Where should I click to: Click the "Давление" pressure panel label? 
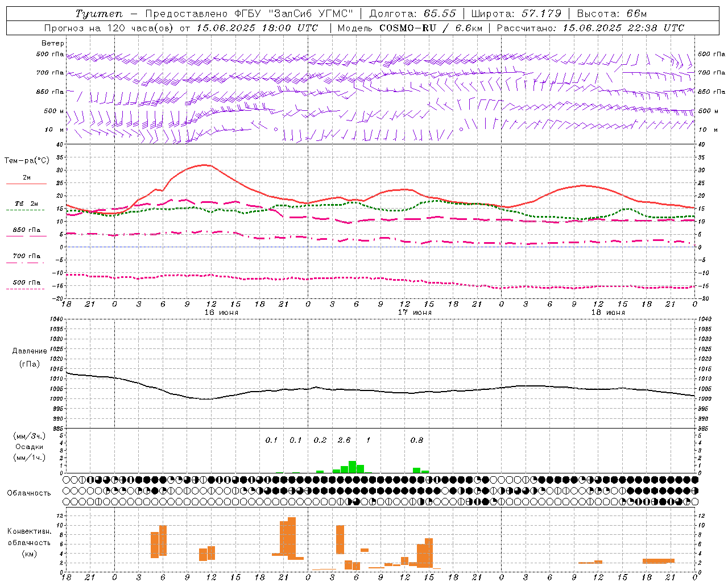coord(29,351)
